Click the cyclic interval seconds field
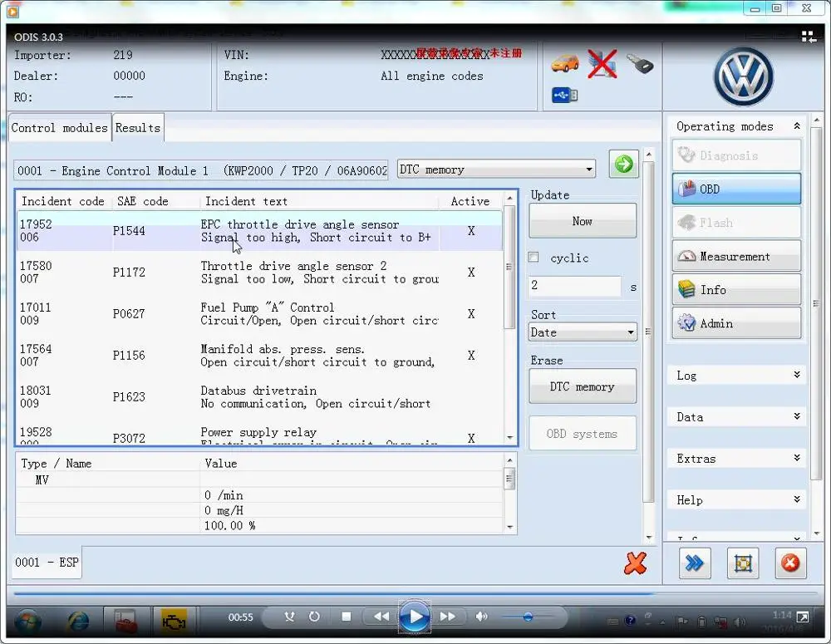831x644 pixels. 575,285
